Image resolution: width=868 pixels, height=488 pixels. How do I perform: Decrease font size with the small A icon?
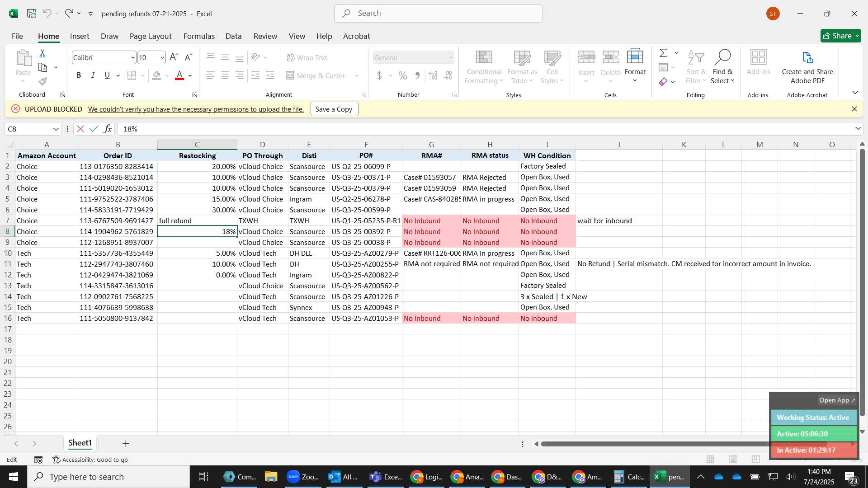tap(189, 57)
